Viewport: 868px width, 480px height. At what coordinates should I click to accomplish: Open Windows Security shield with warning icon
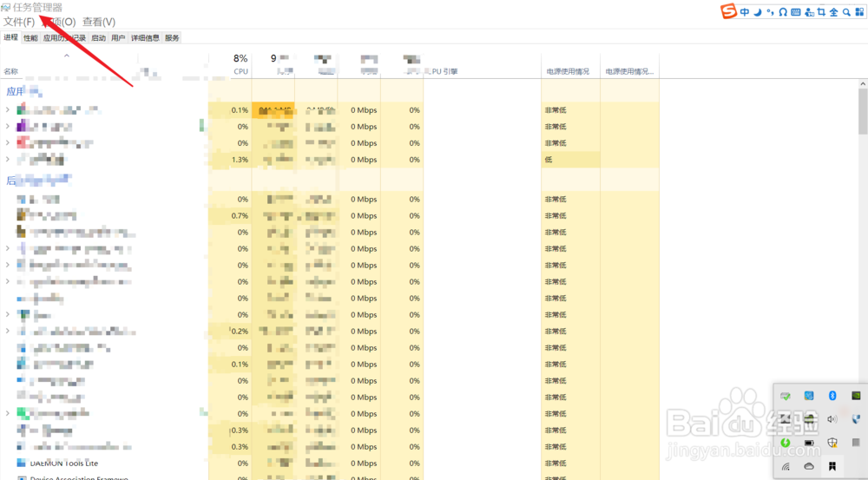tap(832, 443)
